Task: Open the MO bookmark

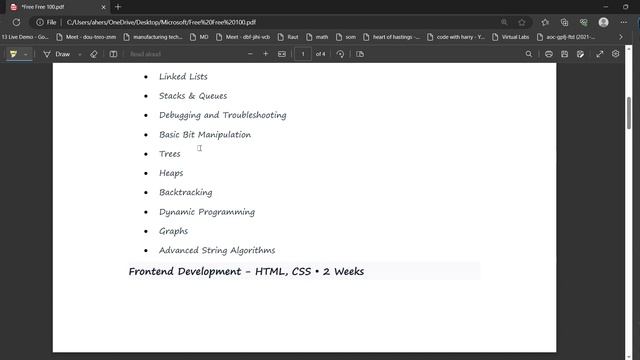Action: pyautogui.click(x=199, y=37)
